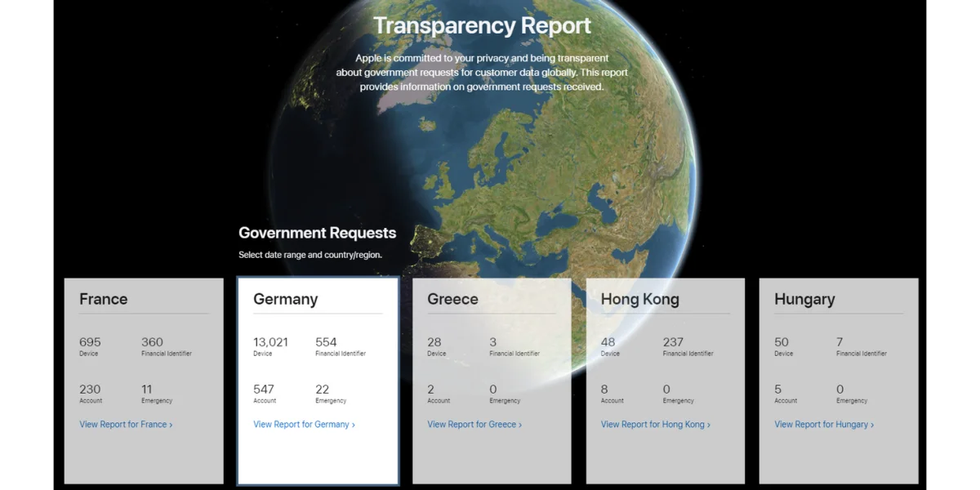
Task: Click Germany's 547 Account count
Action: [264, 390]
